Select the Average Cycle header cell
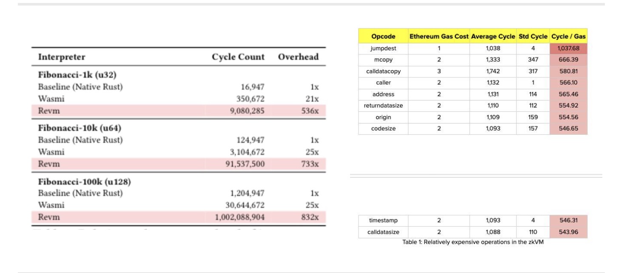Viewport: 644px width, 273px height. point(493,37)
